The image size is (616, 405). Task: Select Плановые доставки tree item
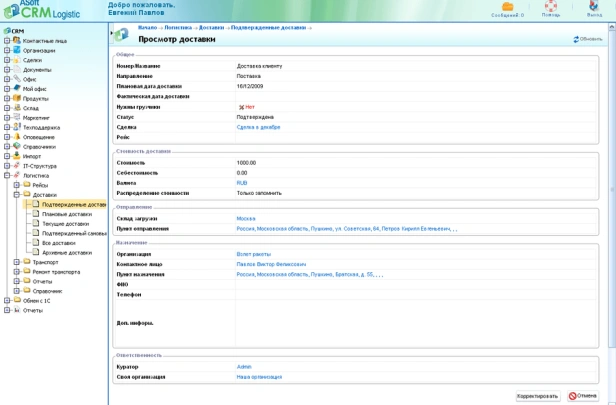coord(66,214)
